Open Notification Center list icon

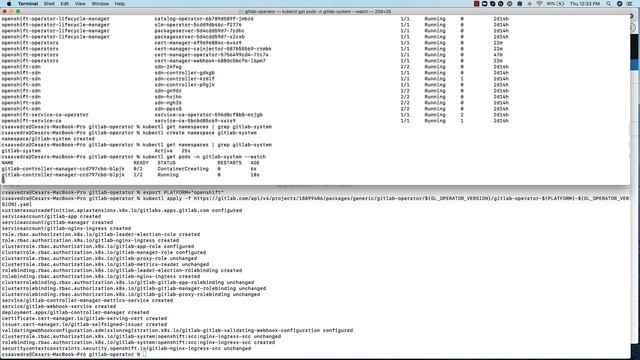pyautogui.click(x=629, y=4)
